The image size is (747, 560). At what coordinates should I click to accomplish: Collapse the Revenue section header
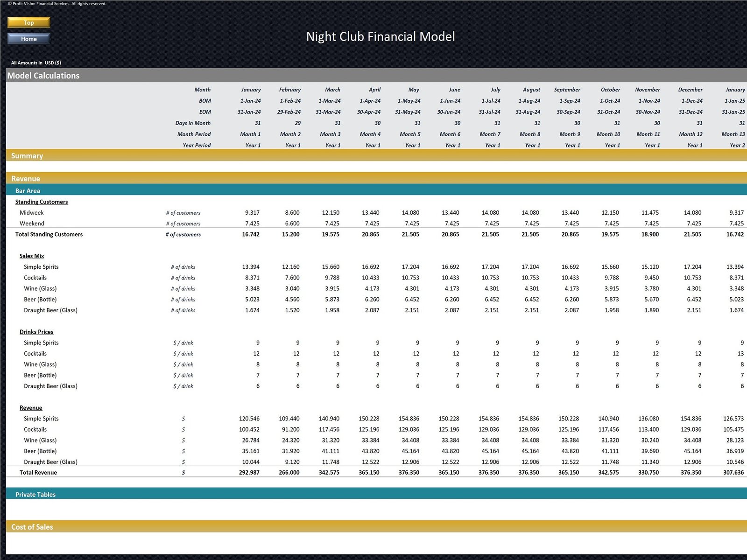(x=26, y=178)
